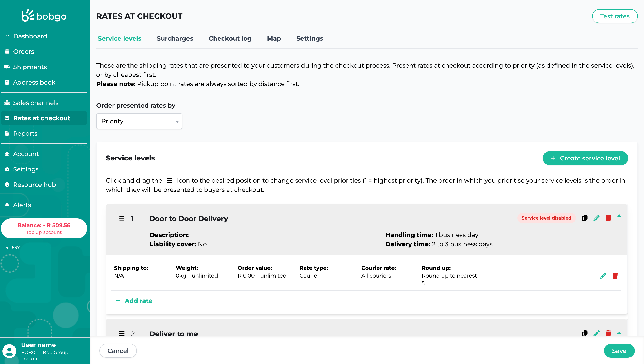Click the Door to Door Delivery title
Screen dimensions: 644x364
(x=189, y=218)
